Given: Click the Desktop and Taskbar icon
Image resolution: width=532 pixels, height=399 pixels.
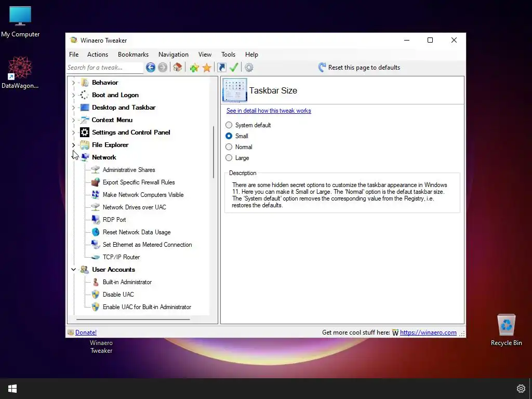Looking at the screenshot, I should 85,108.
